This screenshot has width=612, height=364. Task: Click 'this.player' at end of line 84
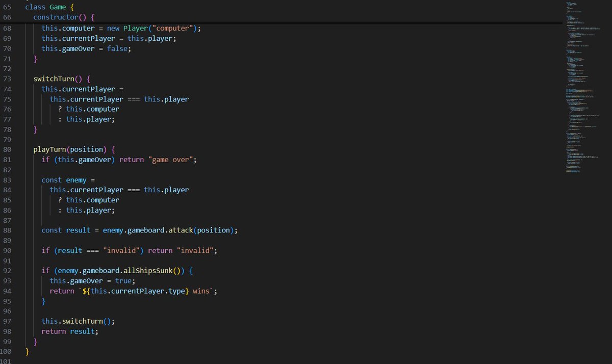166,190
